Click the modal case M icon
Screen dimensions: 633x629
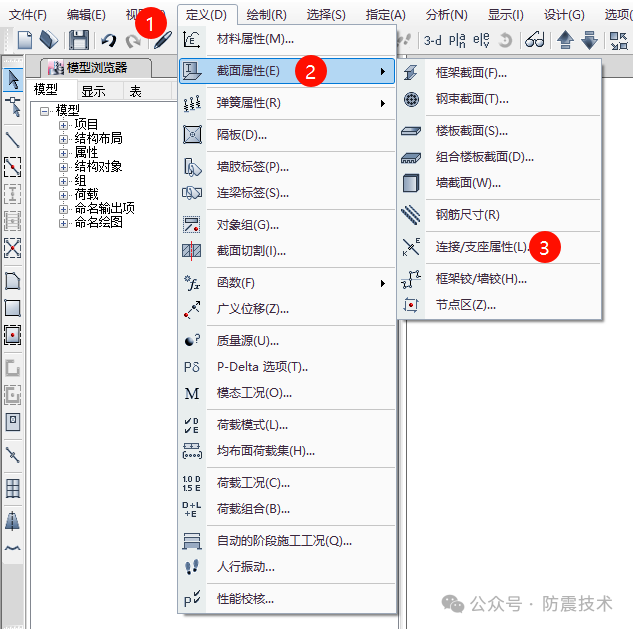[x=192, y=393]
